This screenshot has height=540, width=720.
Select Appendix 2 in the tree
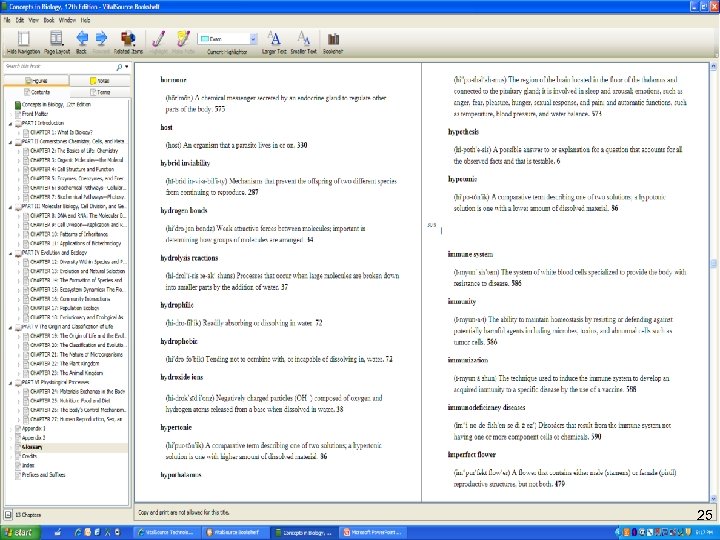pos(34,438)
